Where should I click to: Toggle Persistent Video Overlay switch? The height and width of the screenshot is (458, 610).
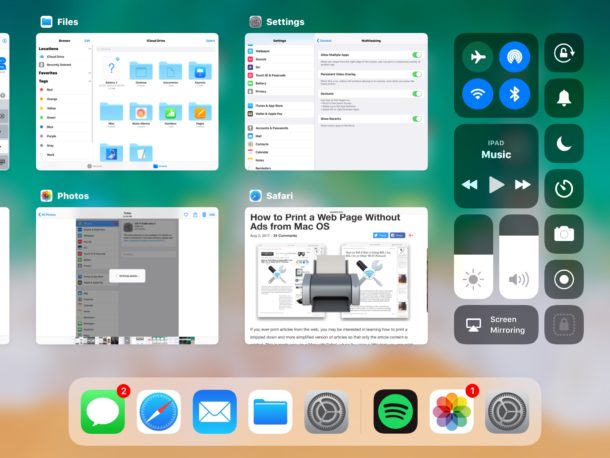tap(417, 74)
